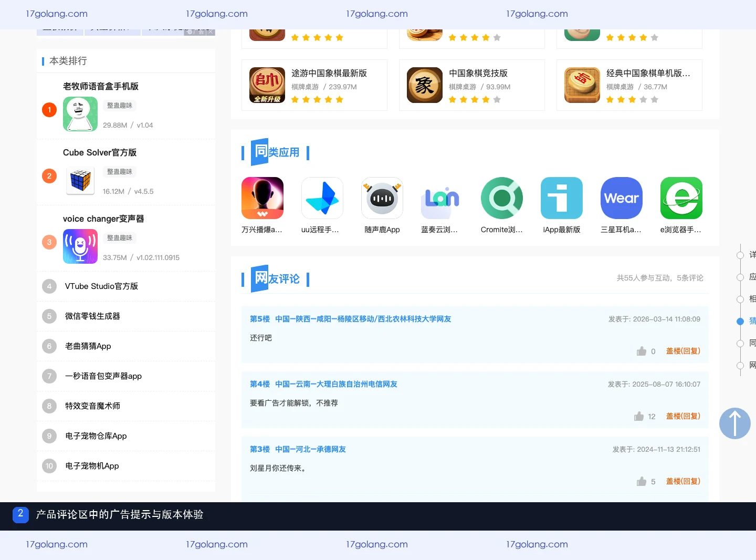Click 第5楼 commenter location name
The height and width of the screenshot is (560, 756).
coord(363,319)
